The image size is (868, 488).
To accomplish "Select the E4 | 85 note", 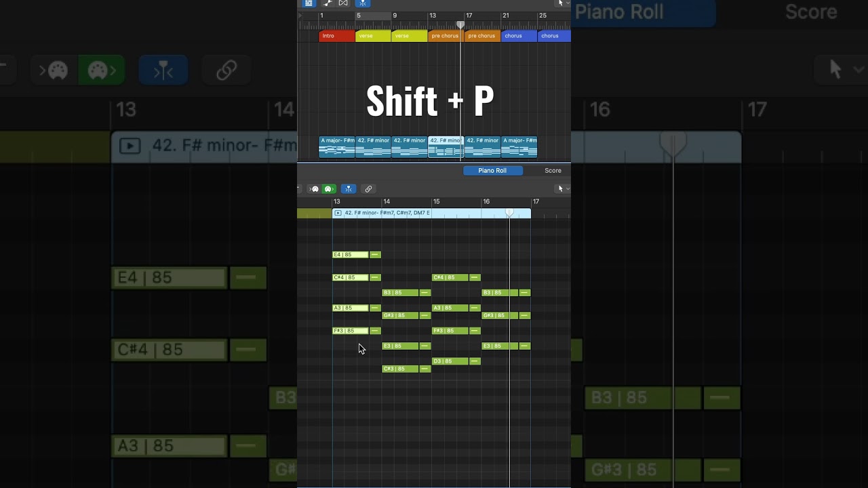I will point(350,255).
